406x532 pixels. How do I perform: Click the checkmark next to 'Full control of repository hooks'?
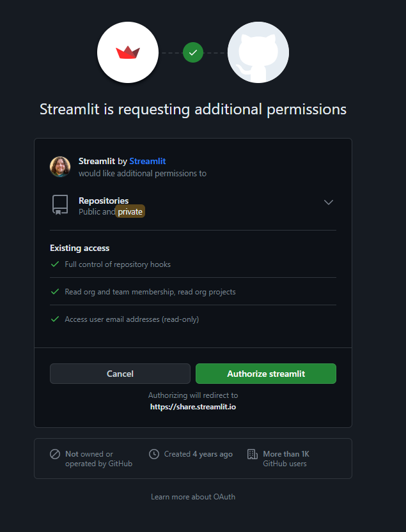[x=54, y=264]
